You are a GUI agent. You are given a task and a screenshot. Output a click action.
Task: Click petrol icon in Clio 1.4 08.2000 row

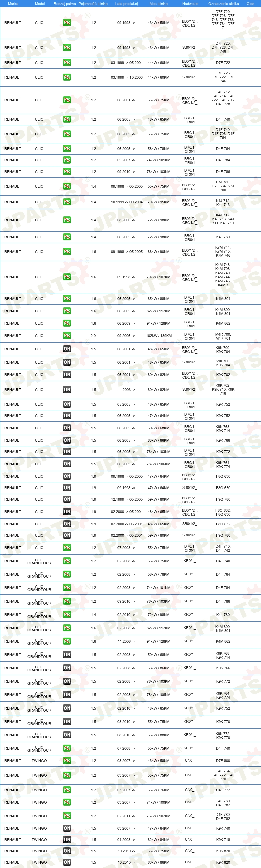coord(67,220)
